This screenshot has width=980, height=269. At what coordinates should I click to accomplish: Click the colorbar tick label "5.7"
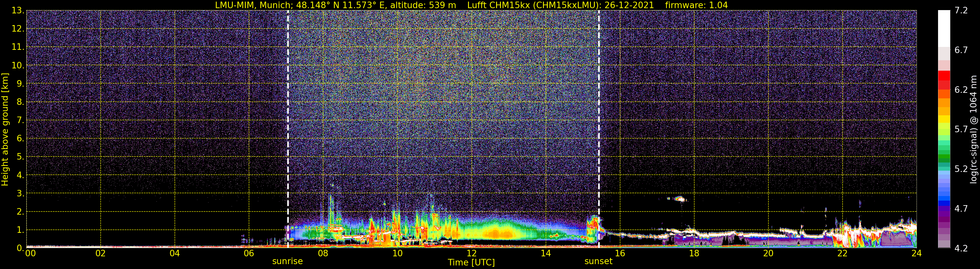point(961,130)
